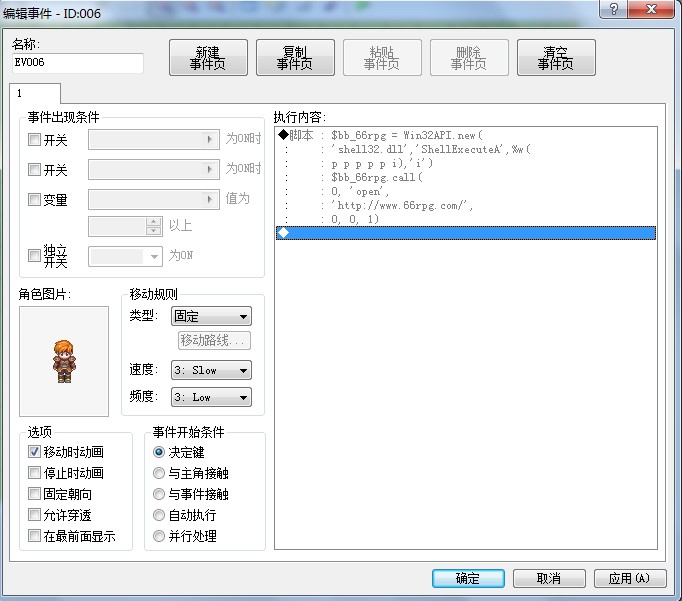The image size is (682, 601).
Task: Check 固定朝向 option
Action: point(34,494)
